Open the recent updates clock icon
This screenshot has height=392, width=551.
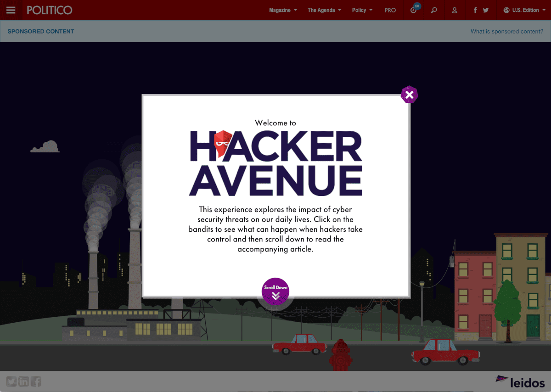[414, 9]
